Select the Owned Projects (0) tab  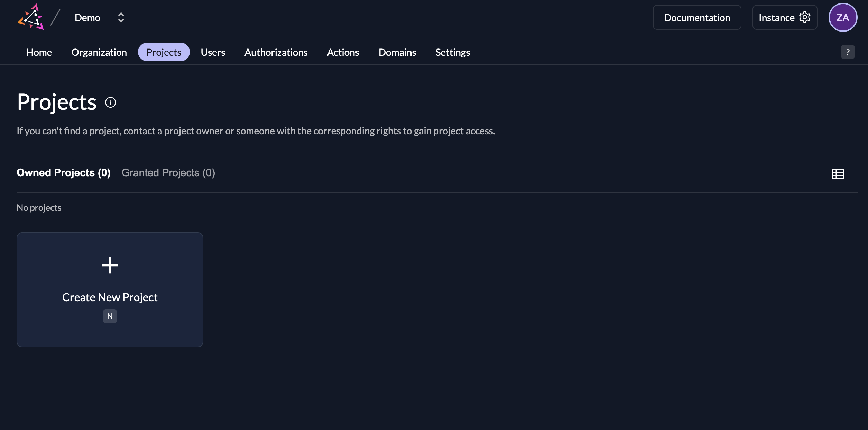click(x=64, y=173)
